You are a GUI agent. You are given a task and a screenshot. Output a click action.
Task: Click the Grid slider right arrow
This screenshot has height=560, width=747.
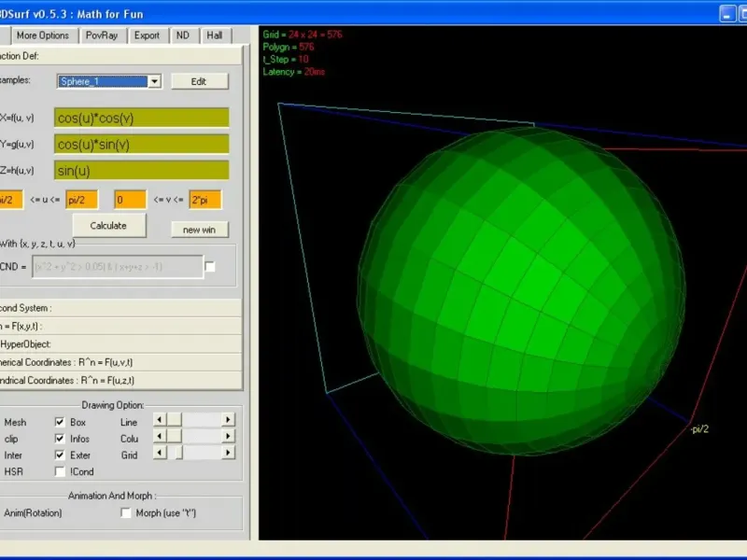click(x=228, y=454)
